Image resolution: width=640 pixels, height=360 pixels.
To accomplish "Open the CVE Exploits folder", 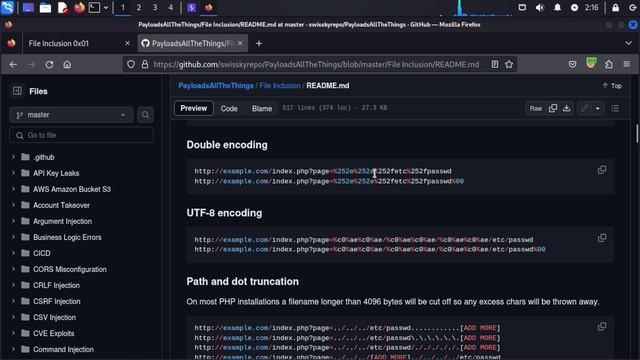I will click(53, 333).
